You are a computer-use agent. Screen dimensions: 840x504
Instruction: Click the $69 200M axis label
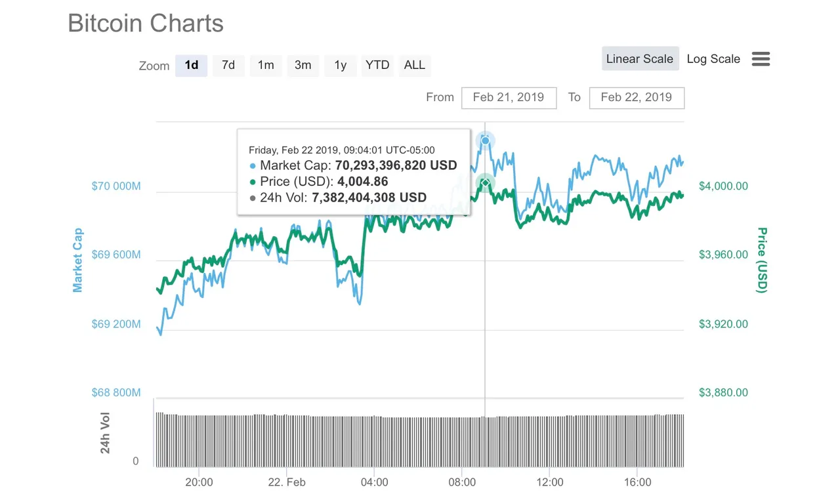tap(116, 324)
